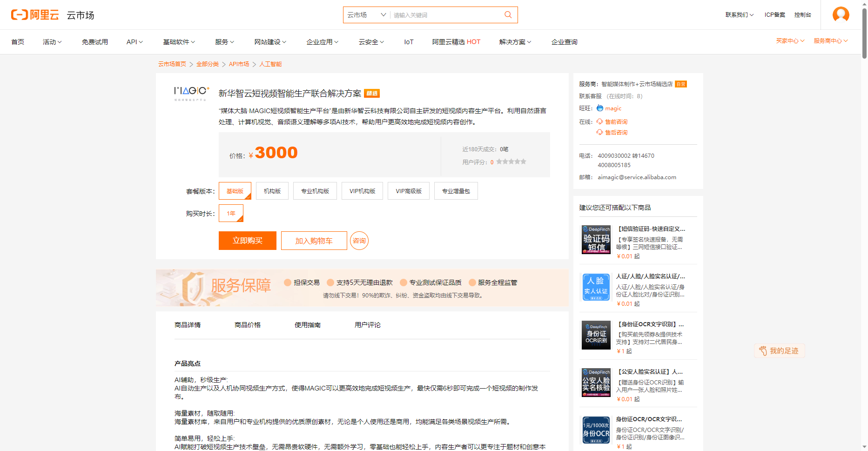Open the 1元/1000次 身份OCR thumbnail

point(596,430)
